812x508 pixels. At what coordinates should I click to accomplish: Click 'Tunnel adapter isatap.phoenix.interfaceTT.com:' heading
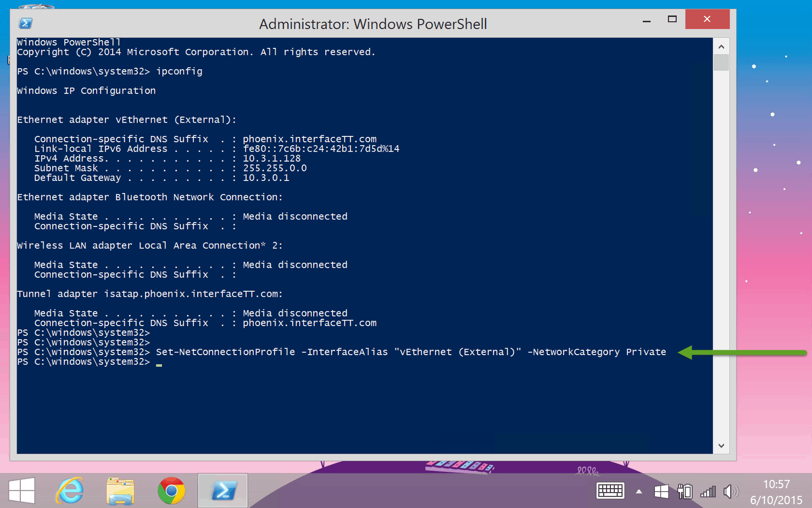pos(150,294)
